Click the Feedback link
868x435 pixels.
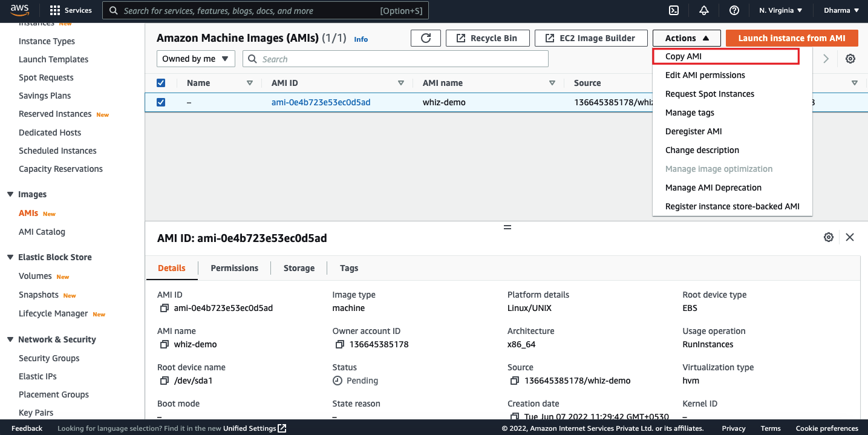(27, 428)
